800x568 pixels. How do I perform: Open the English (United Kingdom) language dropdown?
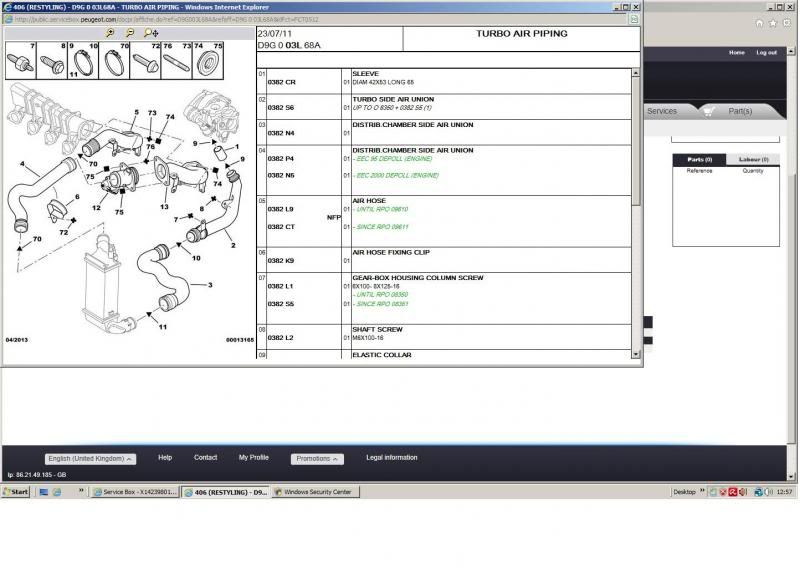coord(90,459)
